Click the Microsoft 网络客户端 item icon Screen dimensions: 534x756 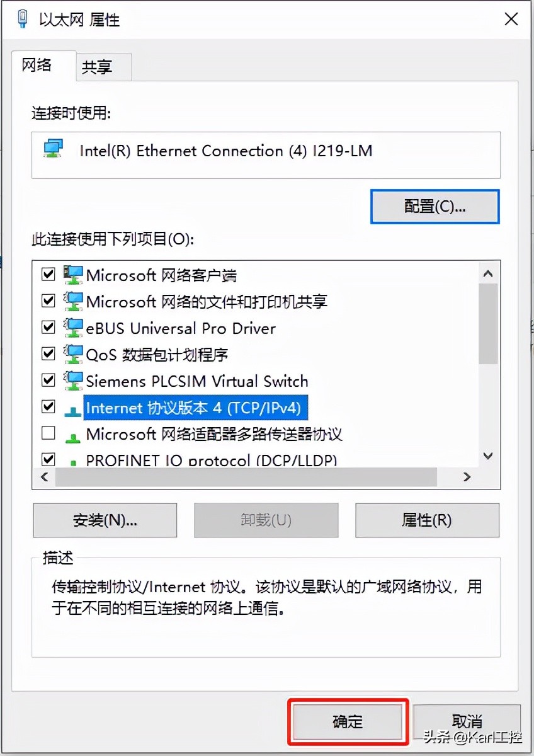71,274
